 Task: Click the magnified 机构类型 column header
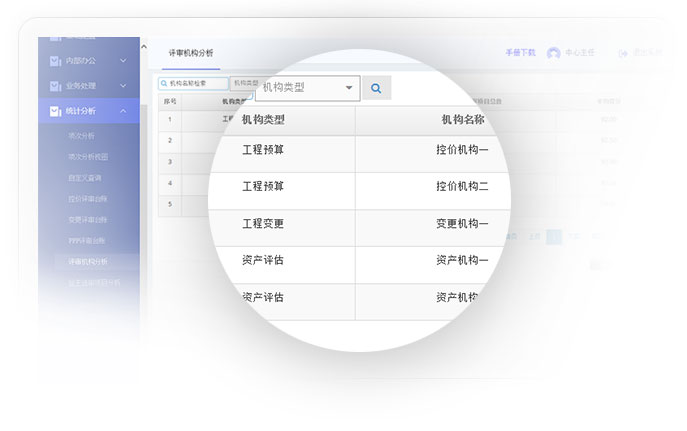(263, 120)
